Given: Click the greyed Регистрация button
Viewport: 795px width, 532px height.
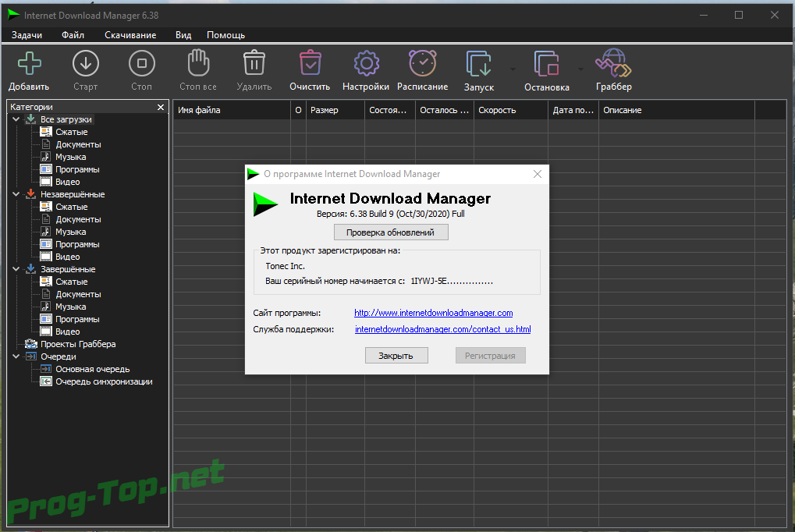Looking at the screenshot, I should (490, 356).
